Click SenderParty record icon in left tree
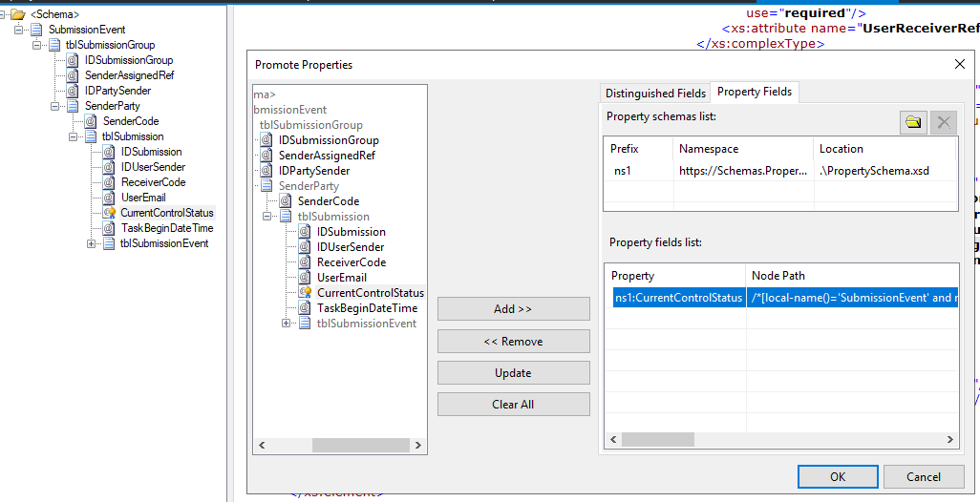 [73, 106]
